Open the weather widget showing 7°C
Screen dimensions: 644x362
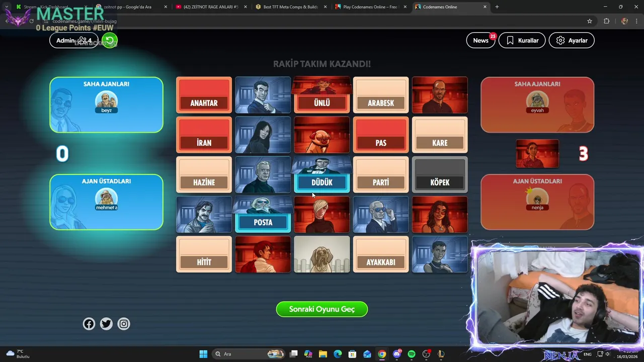18,354
